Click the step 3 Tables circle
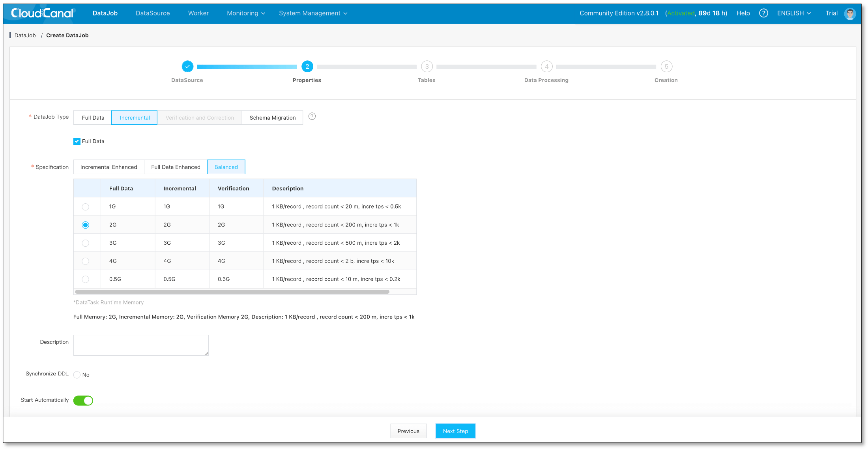 pyautogui.click(x=427, y=66)
